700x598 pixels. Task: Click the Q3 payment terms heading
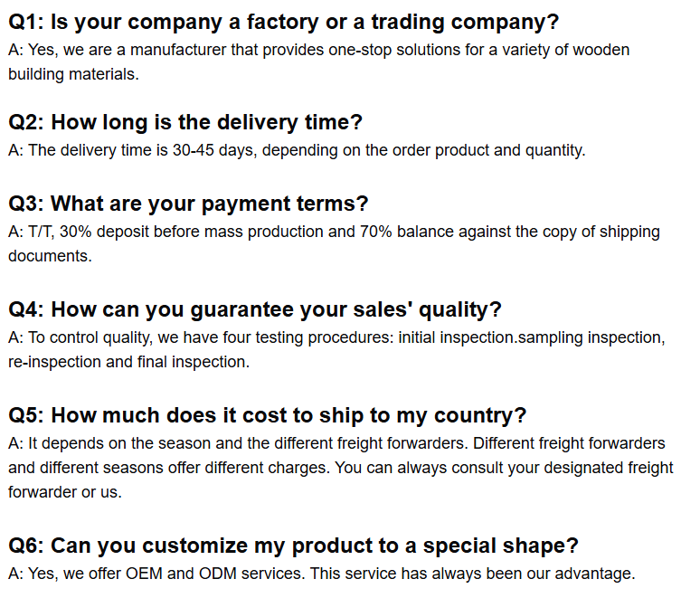pos(188,204)
